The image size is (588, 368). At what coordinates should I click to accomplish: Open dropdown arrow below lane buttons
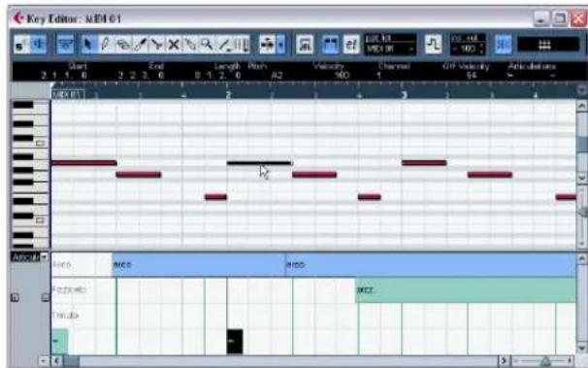tap(44, 361)
